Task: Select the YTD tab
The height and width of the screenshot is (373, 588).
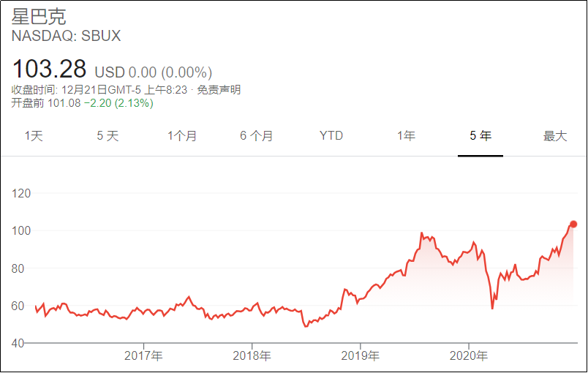Action: [x=331, y=136]
